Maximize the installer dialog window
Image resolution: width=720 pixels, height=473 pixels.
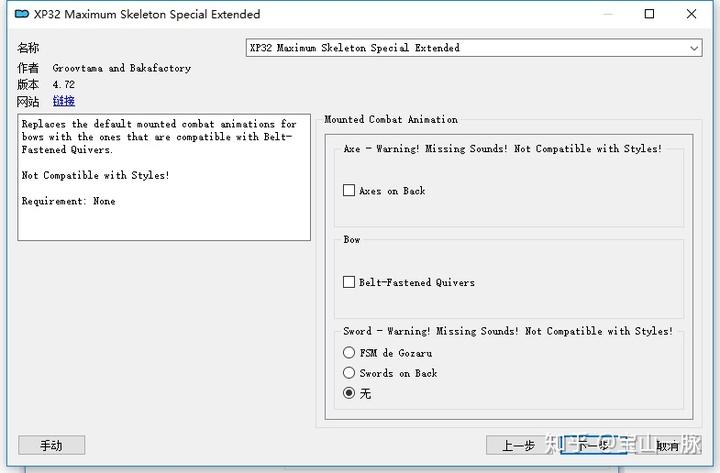(649, 14)
